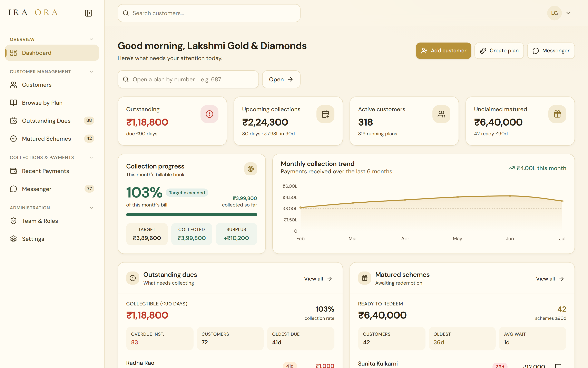The image size is (588, 368).
Task: Click the Team & Roles shield icon
Action: 13,221
